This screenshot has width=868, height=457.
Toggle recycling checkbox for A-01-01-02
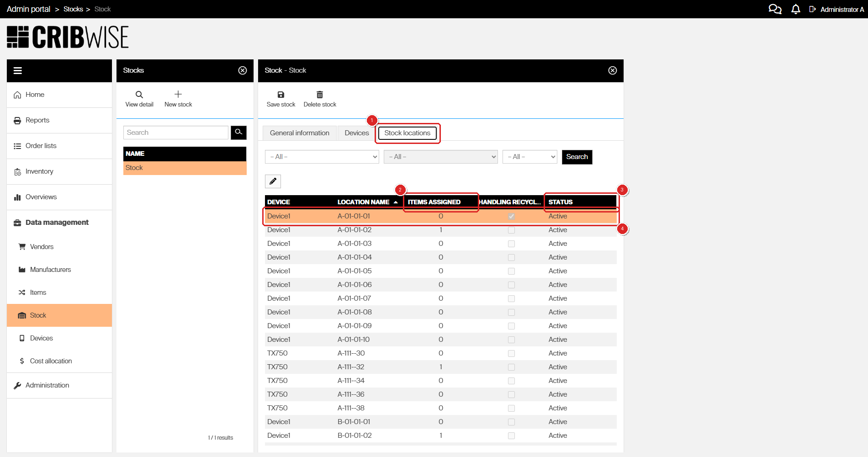511,230
